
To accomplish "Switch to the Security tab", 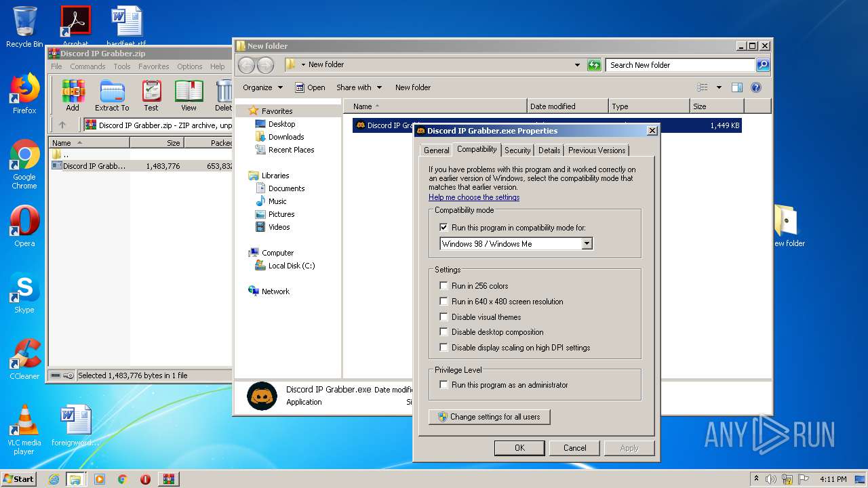I will click(x=517, y=150).
